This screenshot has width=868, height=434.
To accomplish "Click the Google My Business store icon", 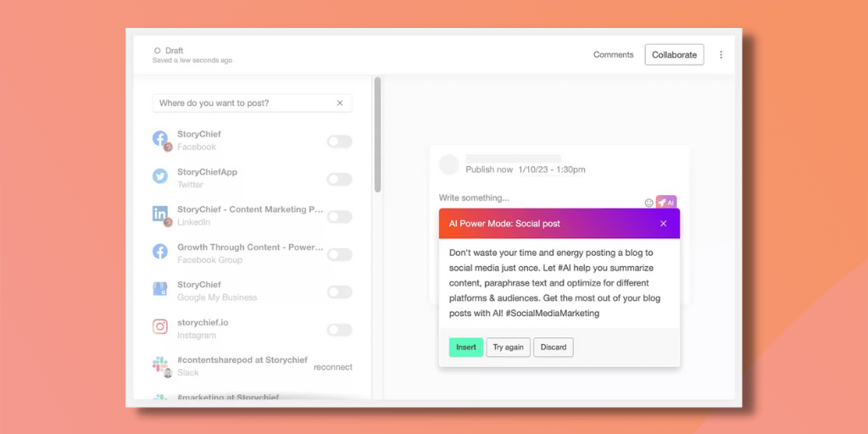I will coord(160,289).
